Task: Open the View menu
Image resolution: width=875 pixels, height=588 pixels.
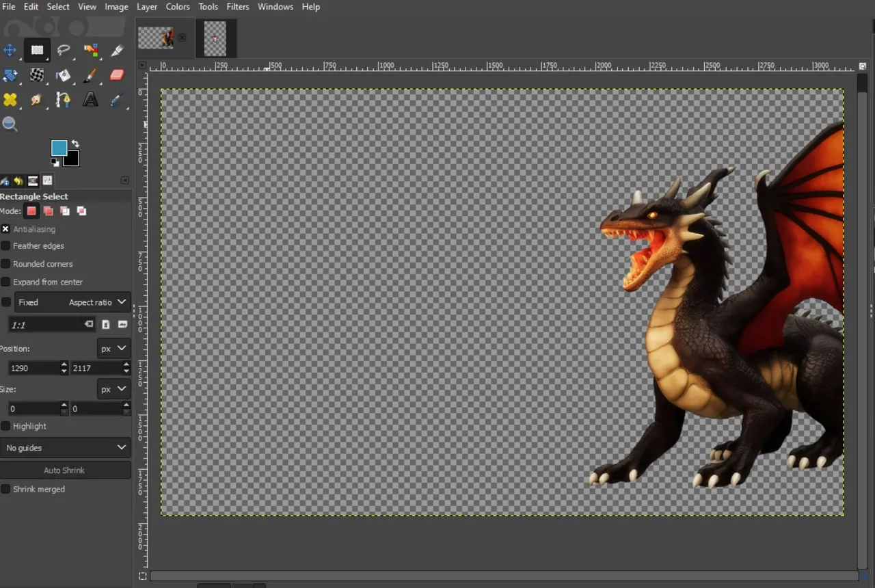Action: (x=87, y=7)
